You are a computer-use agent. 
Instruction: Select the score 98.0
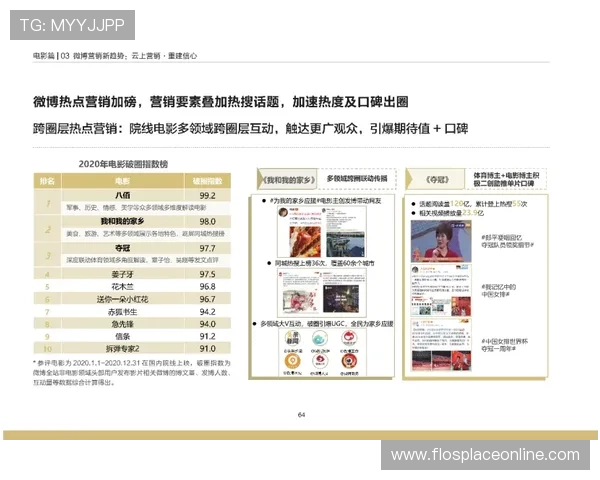(207, 222)
